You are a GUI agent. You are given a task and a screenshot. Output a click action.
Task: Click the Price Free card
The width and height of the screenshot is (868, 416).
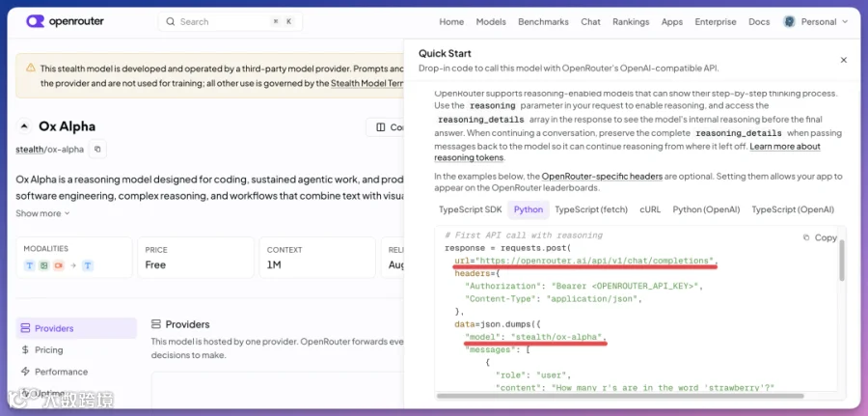(196, 258)
